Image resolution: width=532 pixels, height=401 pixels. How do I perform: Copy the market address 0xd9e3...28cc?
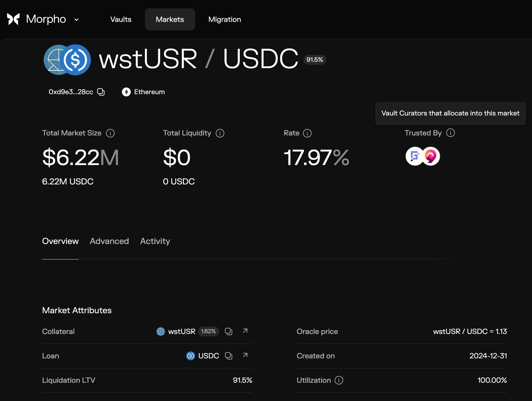101,92
